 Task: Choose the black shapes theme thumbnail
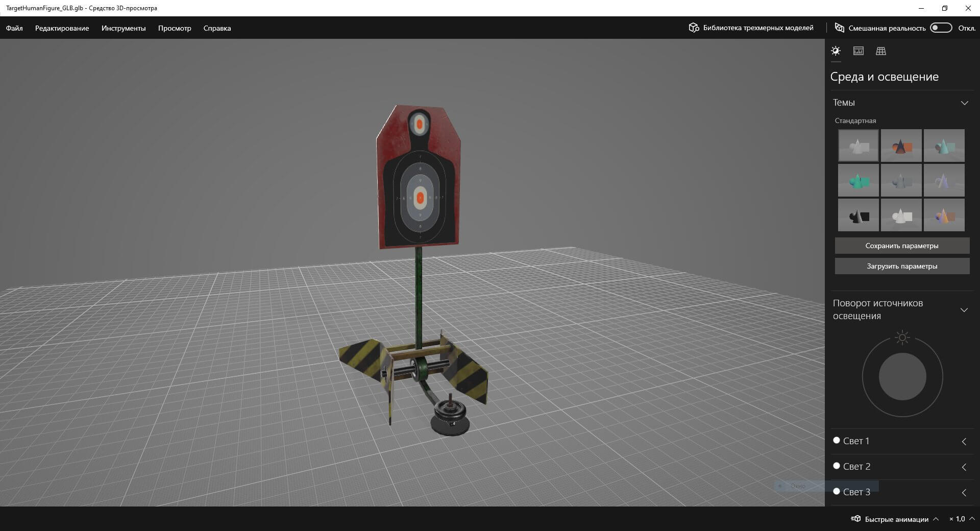click(858, 215)
